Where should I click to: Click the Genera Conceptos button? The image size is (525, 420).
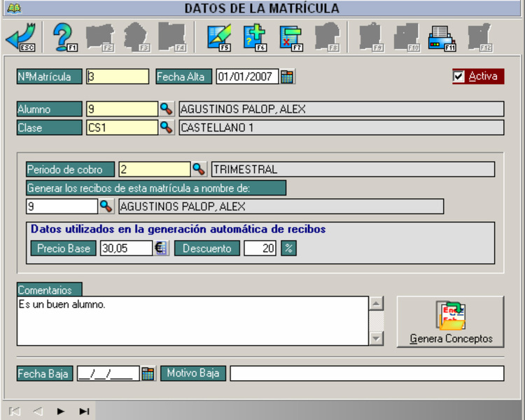pyautogui.click(x=450, y=321)
